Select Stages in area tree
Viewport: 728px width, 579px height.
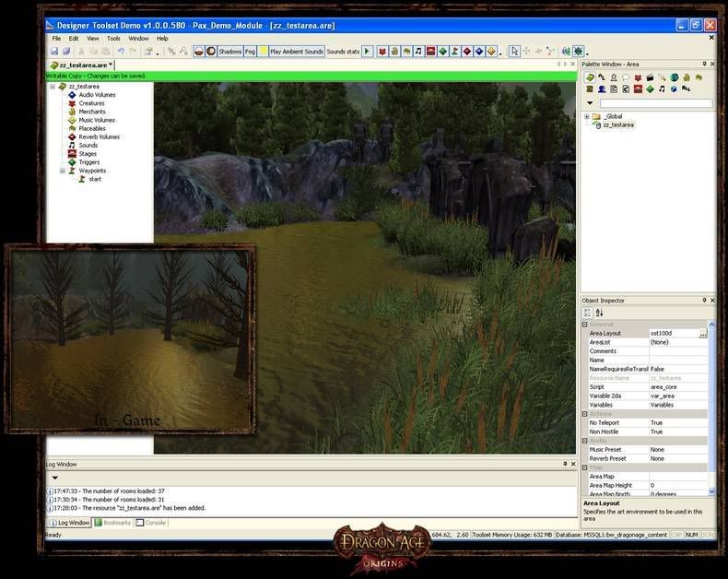point(88,154)
